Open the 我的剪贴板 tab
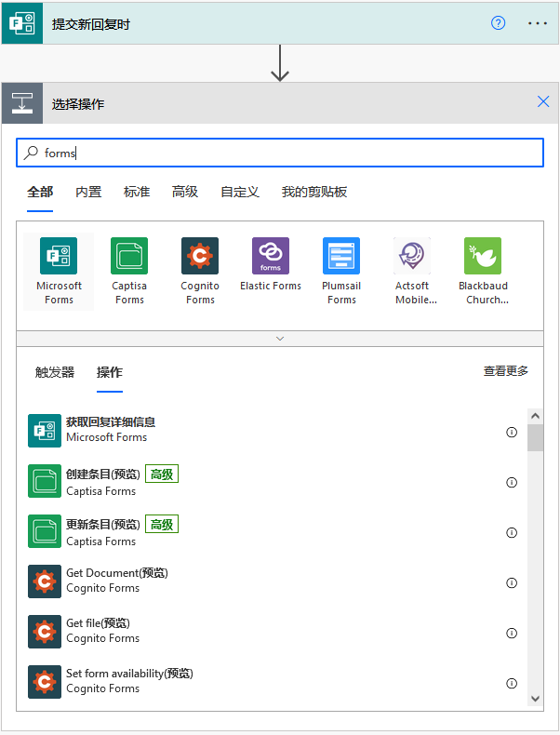 tap(314, 192)
